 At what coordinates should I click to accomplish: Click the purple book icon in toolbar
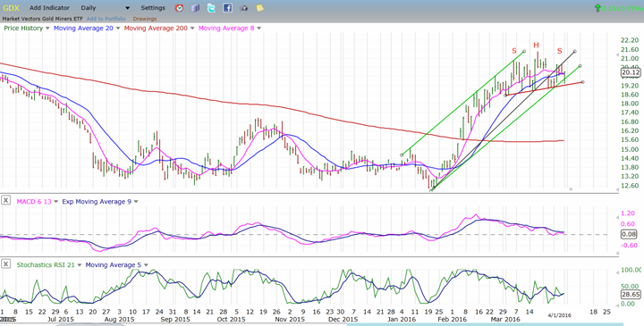coord(195,8)
